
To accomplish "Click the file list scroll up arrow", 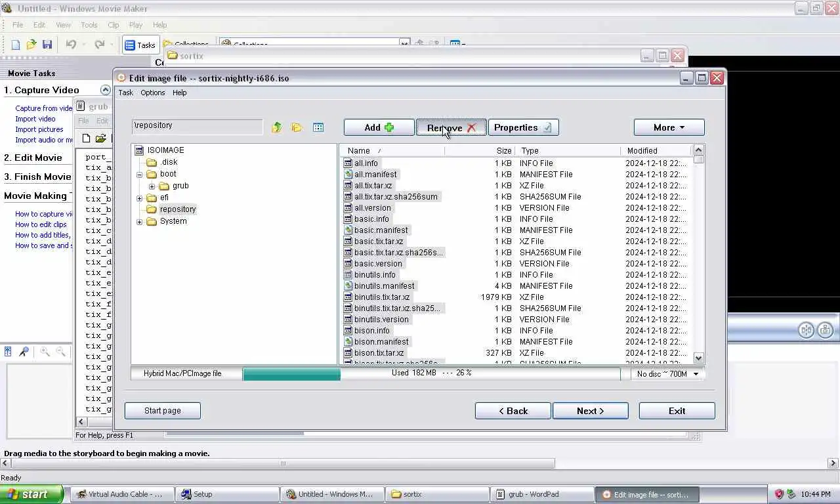I will tap(698, 150).
